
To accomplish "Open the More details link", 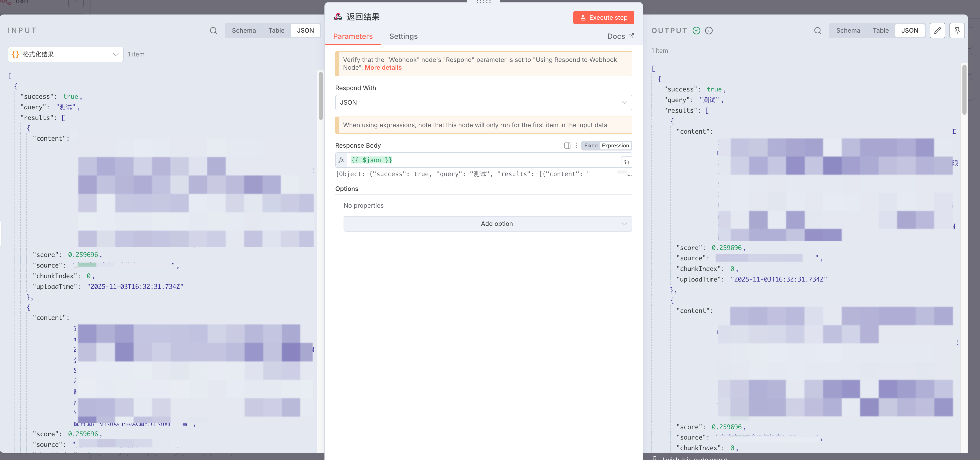I will pyautogui.click(x=383, y=67).
